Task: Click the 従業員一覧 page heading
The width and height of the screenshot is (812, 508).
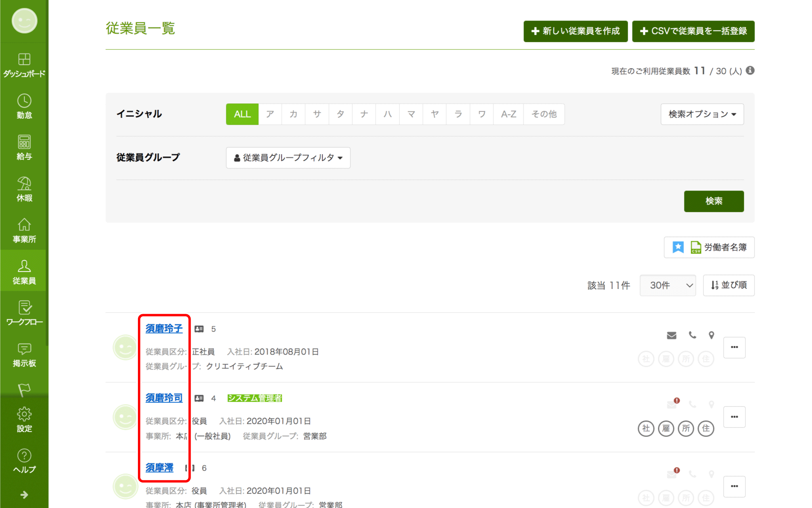Action: tap(140, 28)
